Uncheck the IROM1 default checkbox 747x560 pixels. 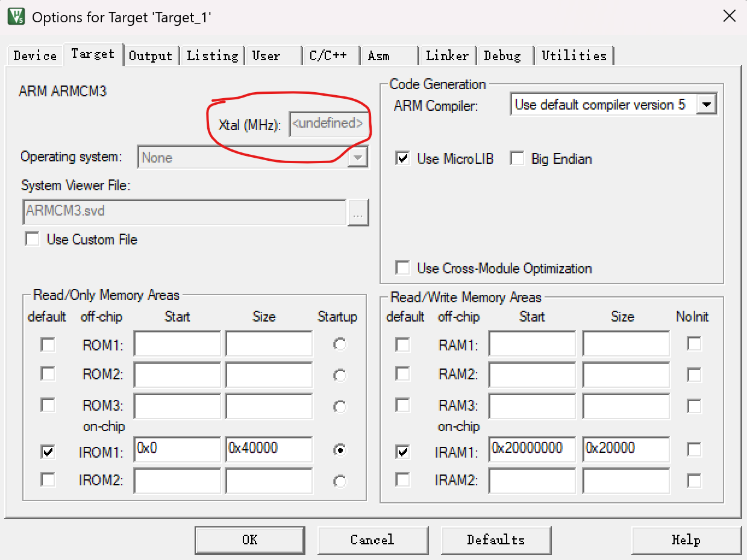tap(48, 451)
